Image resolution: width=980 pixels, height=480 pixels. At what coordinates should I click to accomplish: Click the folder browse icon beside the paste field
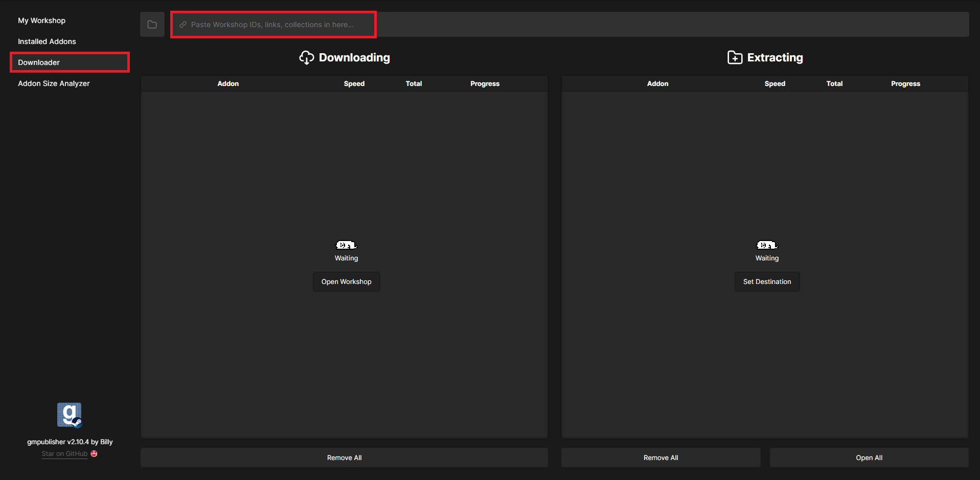(152, 25)
